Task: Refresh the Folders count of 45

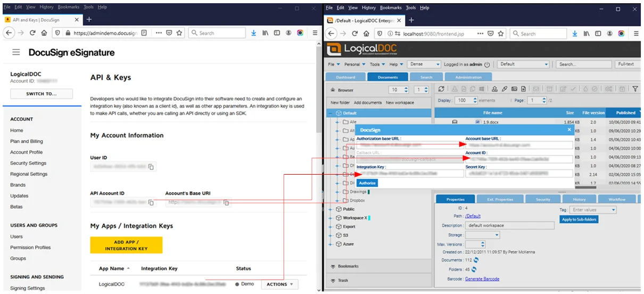Action: (473, 269)
